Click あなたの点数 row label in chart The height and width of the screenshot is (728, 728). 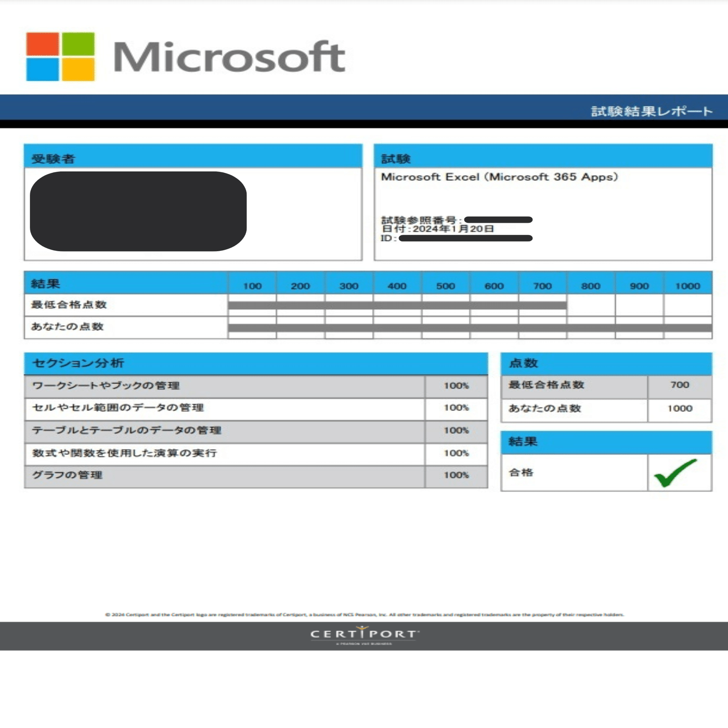click(x=67, y=326)
